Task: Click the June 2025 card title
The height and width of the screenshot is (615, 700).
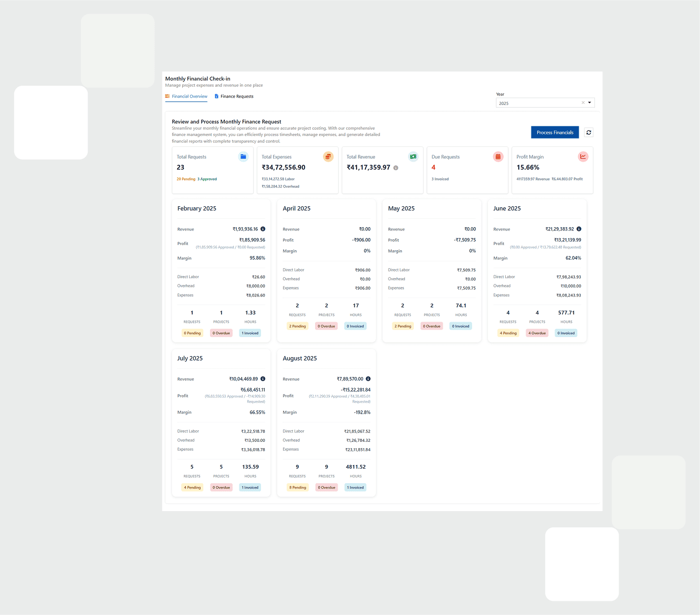Action: [507, 208]
